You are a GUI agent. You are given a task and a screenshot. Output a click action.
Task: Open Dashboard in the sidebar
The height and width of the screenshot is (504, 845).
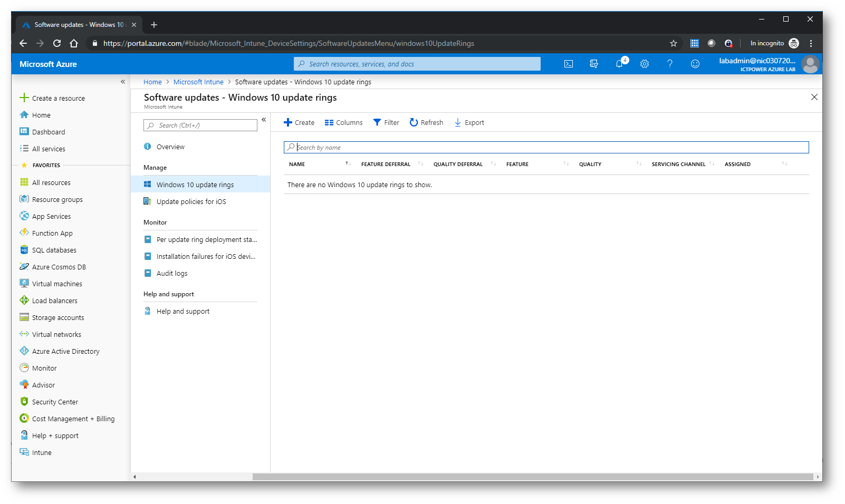pyautogui.click(x=43, y=132)
